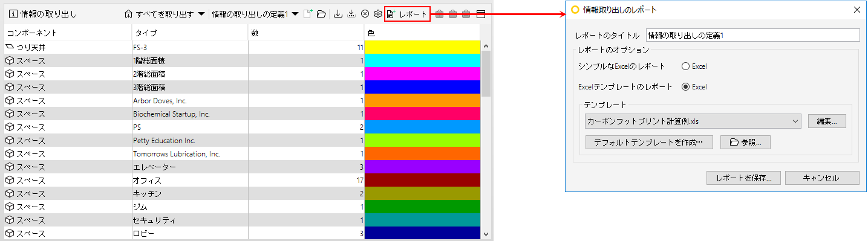Screen dimensions: 868x241
Task: Create a new information takeoff definition
Action: pos(308,14)
